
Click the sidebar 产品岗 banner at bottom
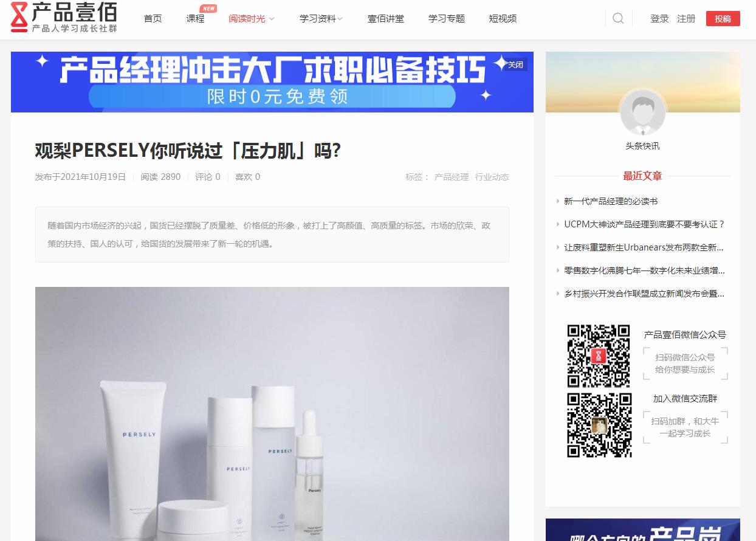click(x=643, y=530)
